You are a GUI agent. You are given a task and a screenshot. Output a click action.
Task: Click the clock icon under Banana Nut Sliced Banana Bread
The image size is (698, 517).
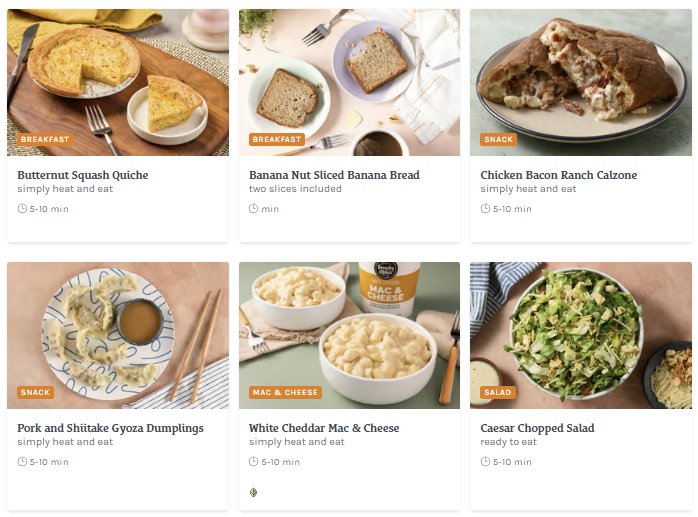point(254,209)
